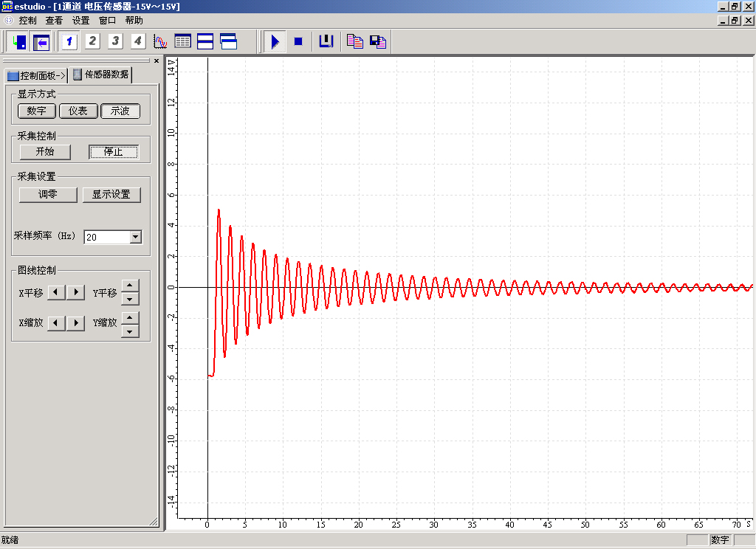Click the floppy disk save icon

point(378,41)
